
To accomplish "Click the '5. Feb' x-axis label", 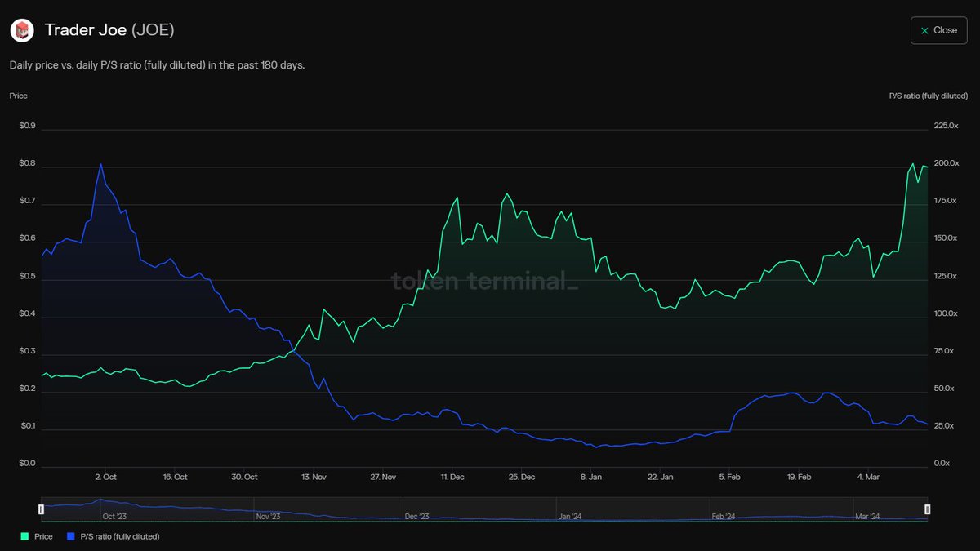I will (730, 477).
